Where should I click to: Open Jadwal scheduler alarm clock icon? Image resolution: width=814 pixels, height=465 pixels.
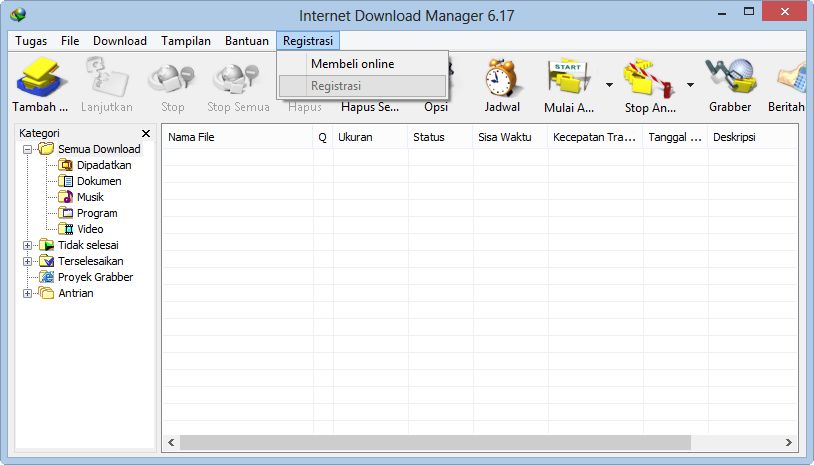(x=501, y=78)
